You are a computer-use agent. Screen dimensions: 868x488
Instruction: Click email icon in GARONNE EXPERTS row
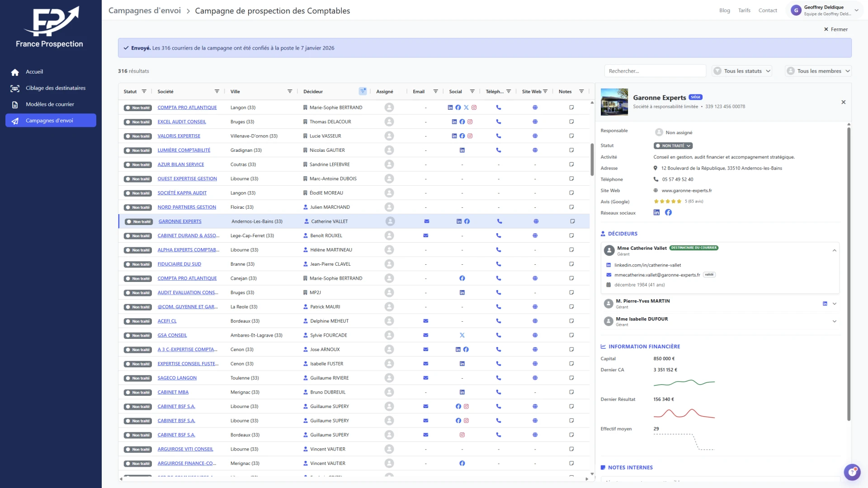(x=426, y=221)
